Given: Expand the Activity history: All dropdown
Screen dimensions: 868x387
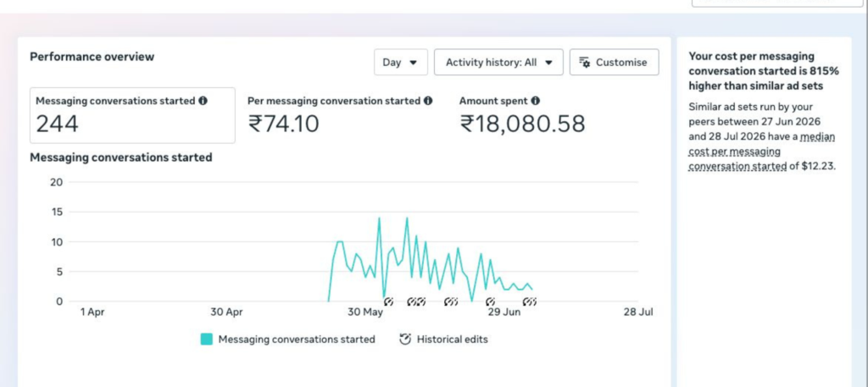Looking at the screenshot, I should click(498, 62).
